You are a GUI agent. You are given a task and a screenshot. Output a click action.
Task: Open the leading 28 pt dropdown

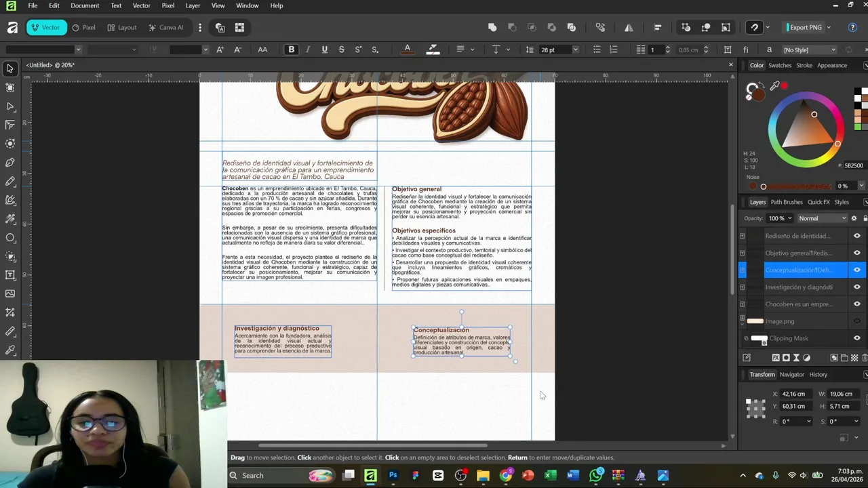(576, 49)
